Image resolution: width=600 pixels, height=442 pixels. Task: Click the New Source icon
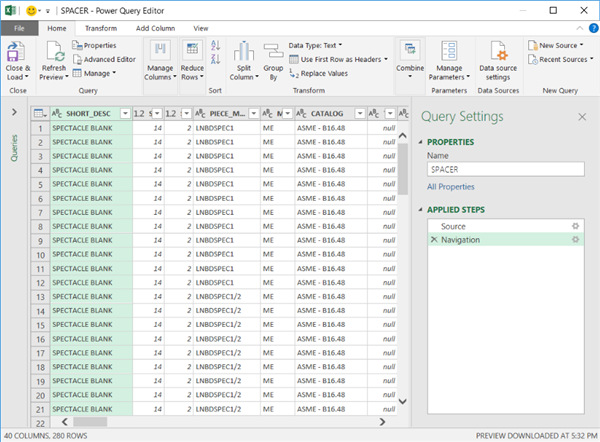pos(533,45)
